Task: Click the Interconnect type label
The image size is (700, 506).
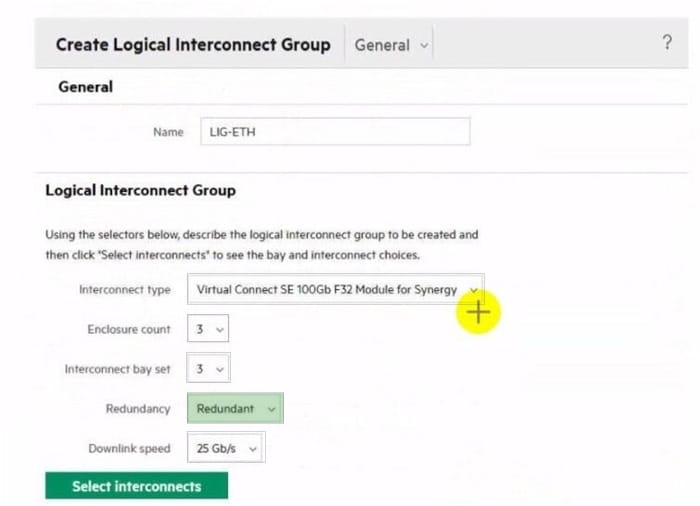Action: tap(125, 290)
